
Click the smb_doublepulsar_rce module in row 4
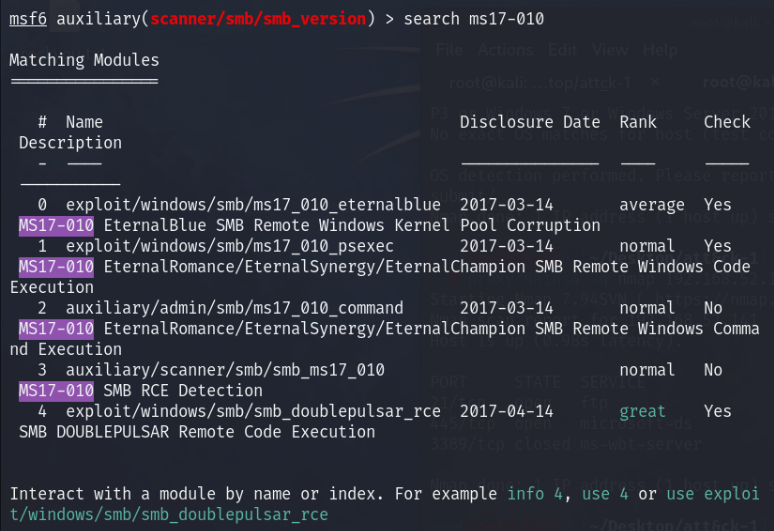(240, 411)
